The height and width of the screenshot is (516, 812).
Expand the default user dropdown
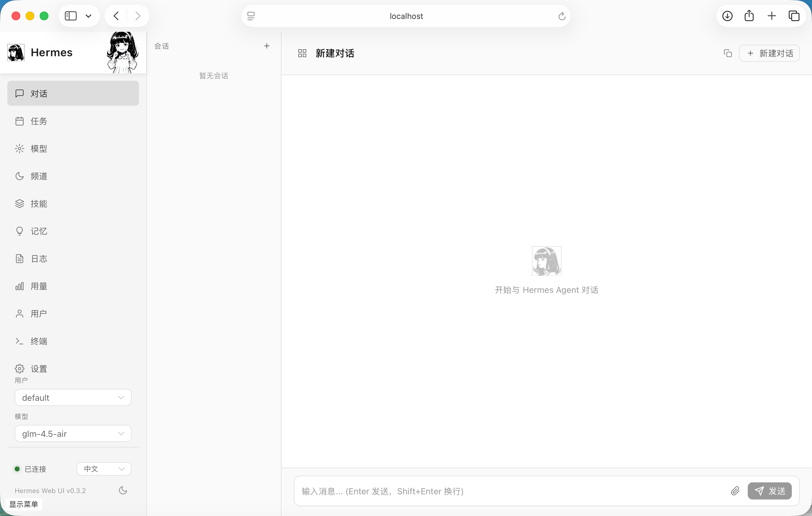coord(73,397)
